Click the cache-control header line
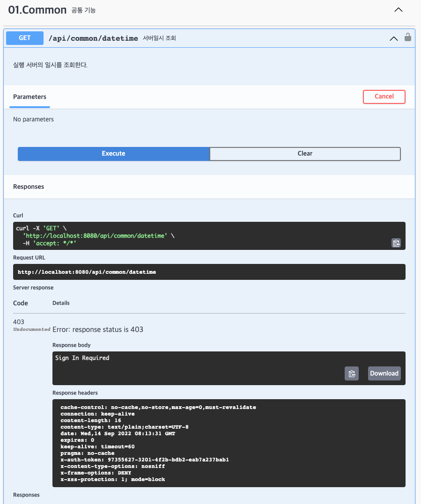 [x=158, y=407]
